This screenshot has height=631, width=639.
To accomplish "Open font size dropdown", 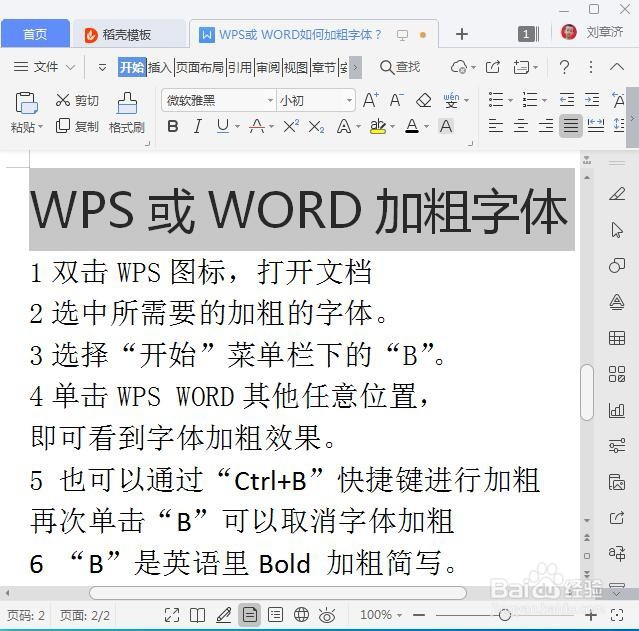I will coord(349,100).
